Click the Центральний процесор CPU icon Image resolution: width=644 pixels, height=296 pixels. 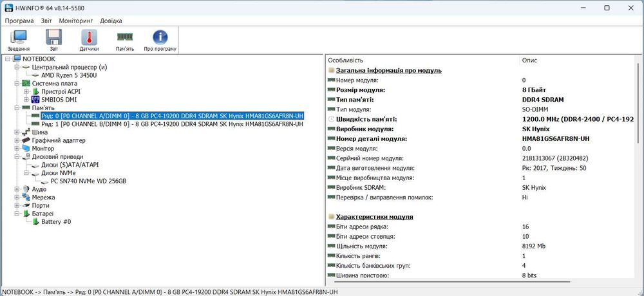coord(26,67)
